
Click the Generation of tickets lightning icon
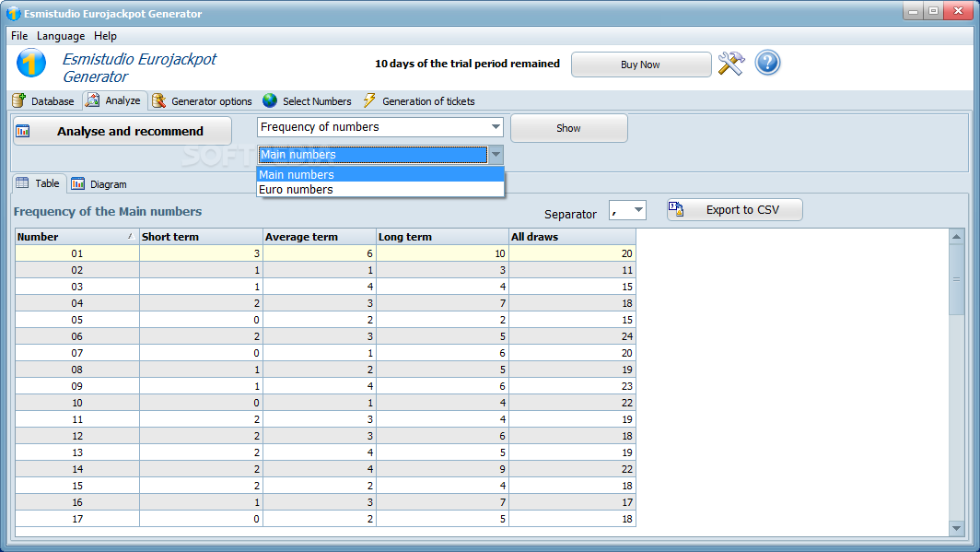369,100
